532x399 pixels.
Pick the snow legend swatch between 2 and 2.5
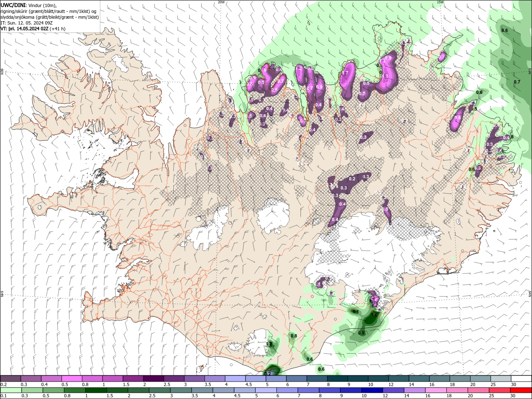point(153,379)
